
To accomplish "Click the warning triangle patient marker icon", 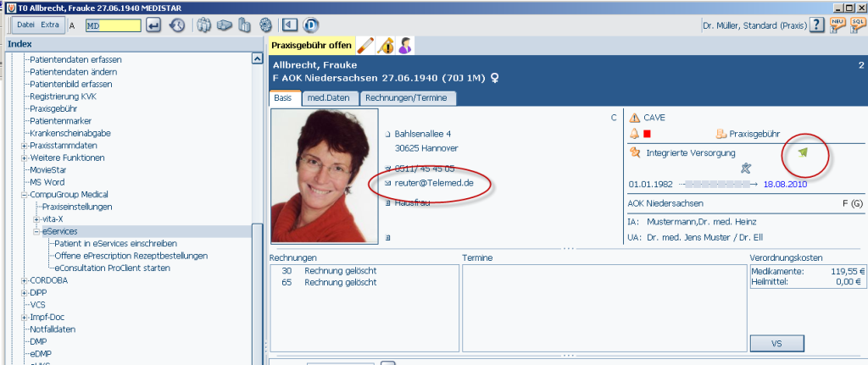I will click(x=386, y=46).
